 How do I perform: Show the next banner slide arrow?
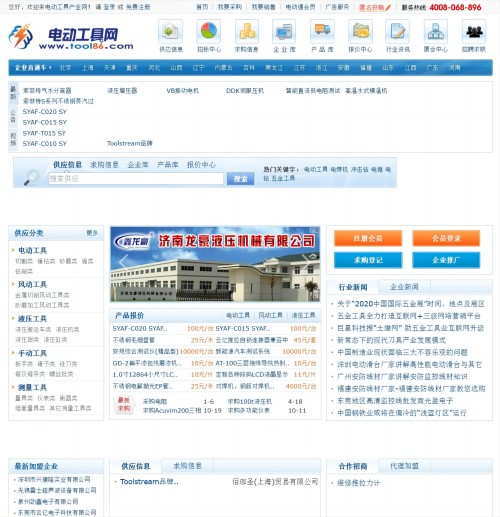click(307, 262)
